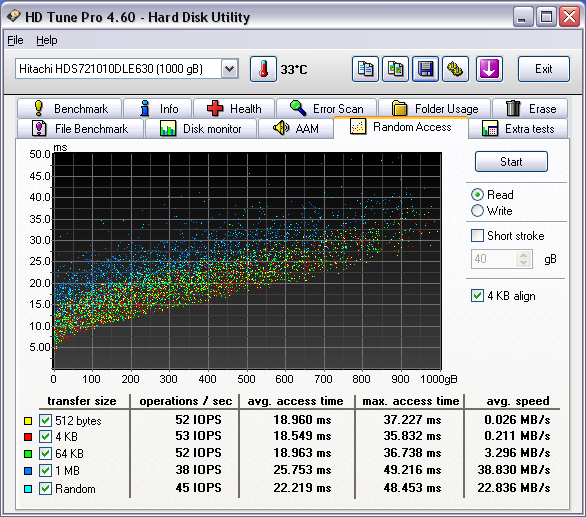Click the thermometer temperature icon
Image resolution: width=586 pixels, height=517 pixels.
click(x=263, y=69)
